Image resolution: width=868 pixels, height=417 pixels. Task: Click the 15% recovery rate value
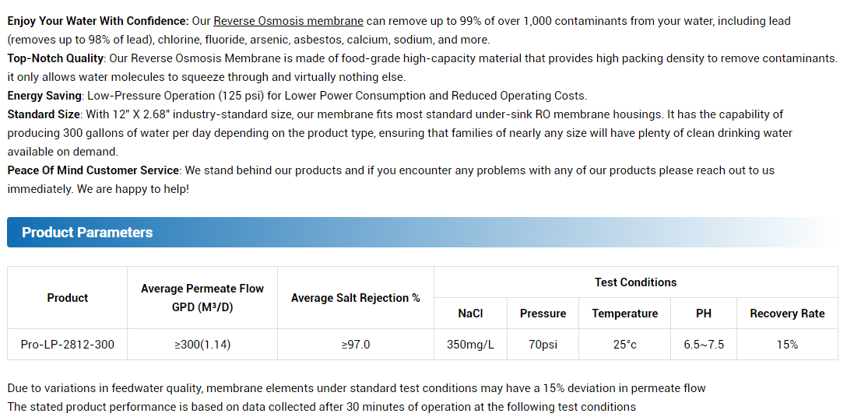coord(787,345)
